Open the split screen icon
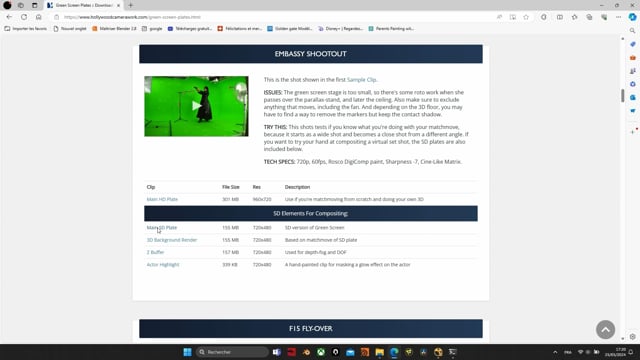The height and width of the screenshot is (360, 640). pos(560,17)
